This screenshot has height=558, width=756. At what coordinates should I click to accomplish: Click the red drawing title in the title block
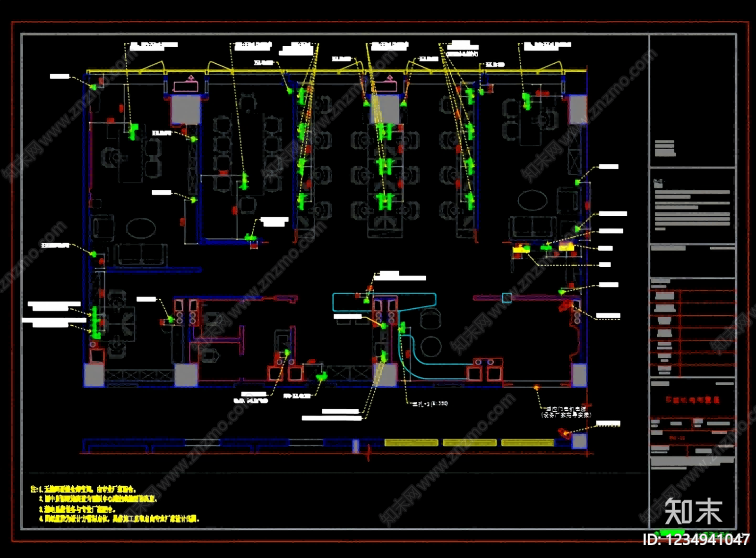(693, 400)
